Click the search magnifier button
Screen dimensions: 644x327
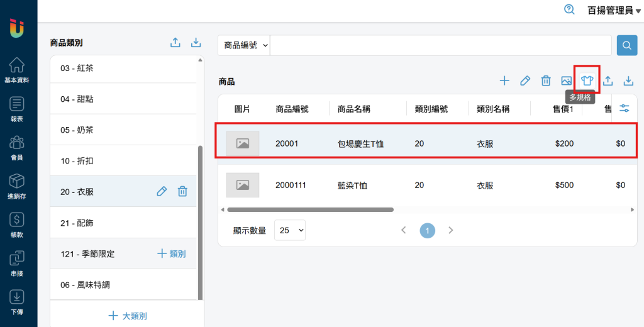[x=627, y=45]
